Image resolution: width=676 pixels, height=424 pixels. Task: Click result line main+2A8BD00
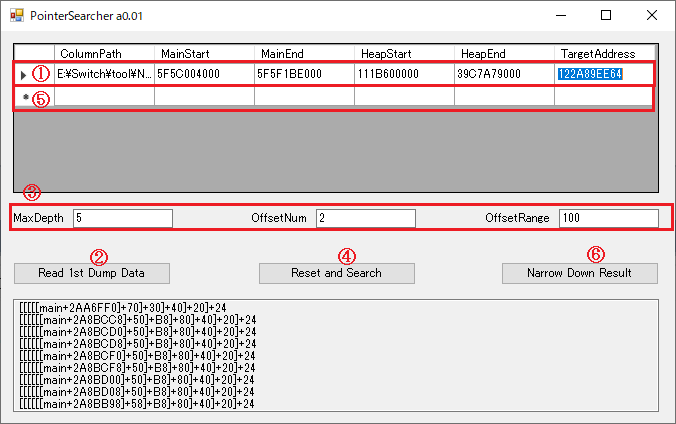coord(138,380)
